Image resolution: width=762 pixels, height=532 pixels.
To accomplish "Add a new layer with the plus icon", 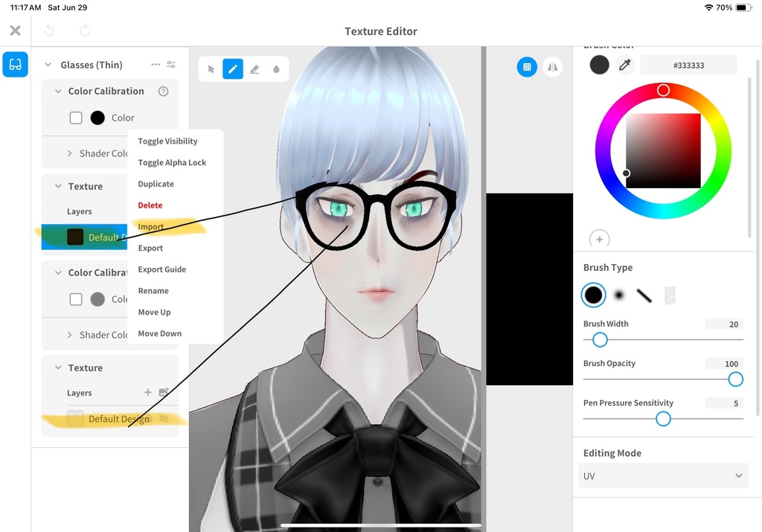I will coord(148,392).
